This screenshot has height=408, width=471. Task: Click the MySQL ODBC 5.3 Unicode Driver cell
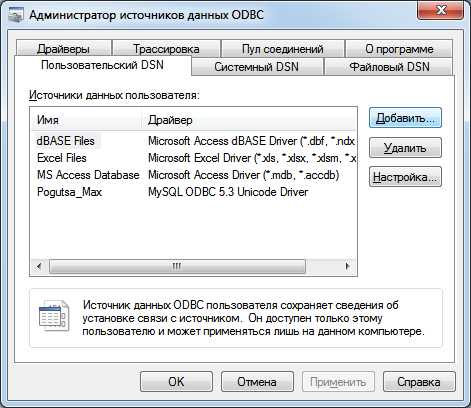[228, 192]
